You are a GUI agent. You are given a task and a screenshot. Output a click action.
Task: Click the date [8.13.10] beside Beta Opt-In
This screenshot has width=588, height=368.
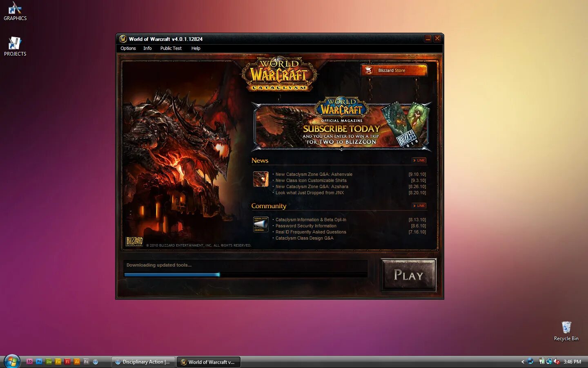pos(417,220)
